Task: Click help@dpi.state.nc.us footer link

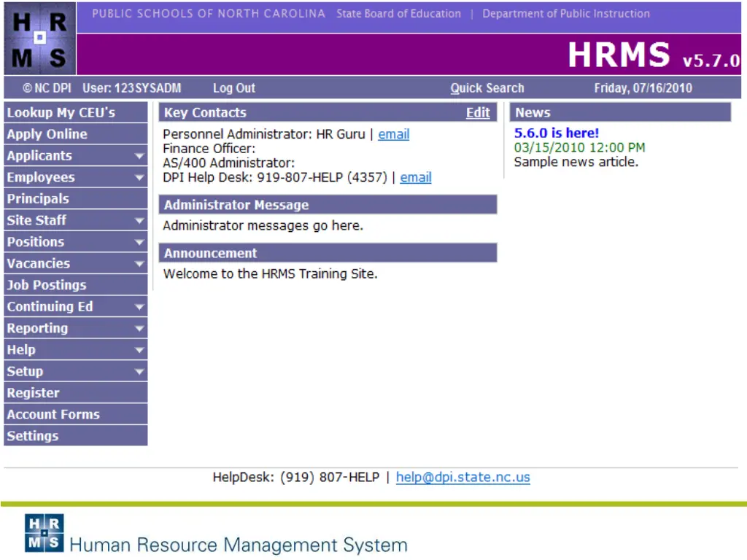Action: (x=462, y=477)
